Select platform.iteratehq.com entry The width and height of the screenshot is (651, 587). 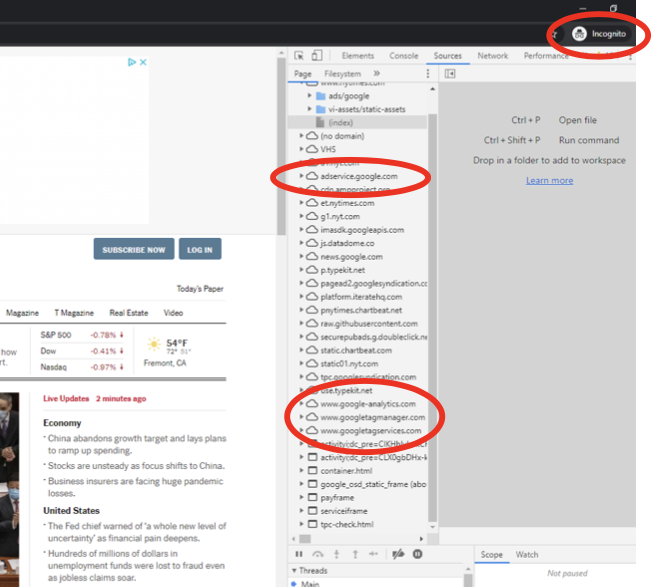(361, 297)
